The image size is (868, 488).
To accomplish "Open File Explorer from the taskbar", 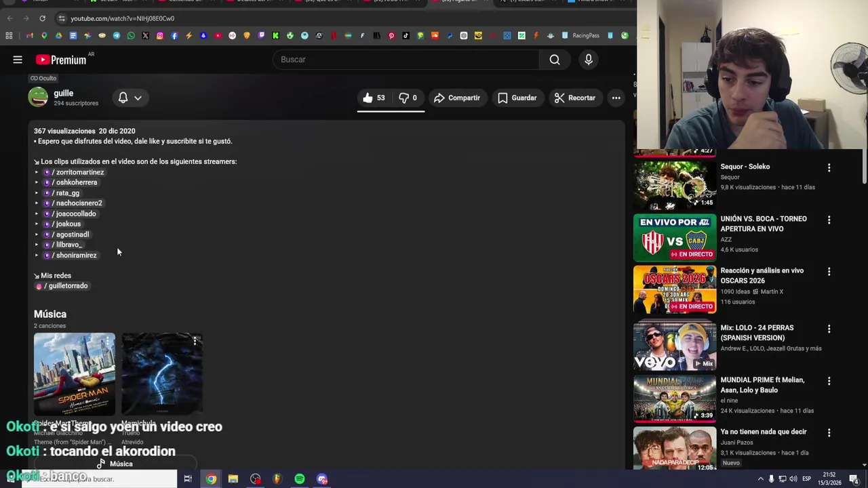I will pos(233,479).
